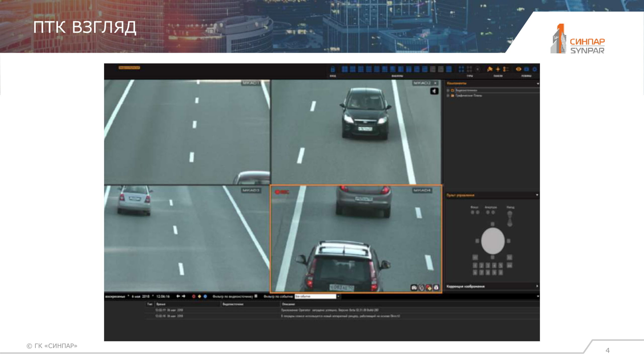Toggle the video source filter checkbox
Image resolution: width=644 pixels, height=362 pixels.
(256, 296)
